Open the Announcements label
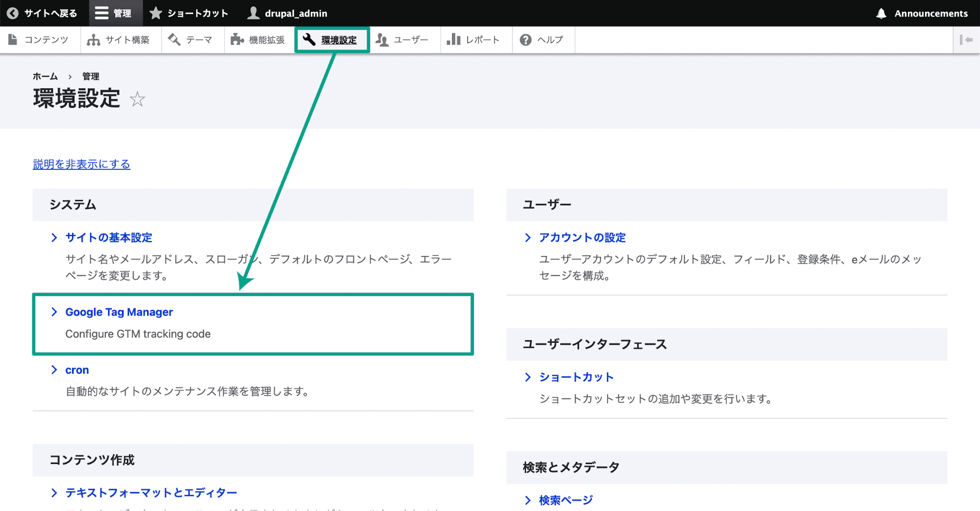The image size is (980, 511). 931,13
